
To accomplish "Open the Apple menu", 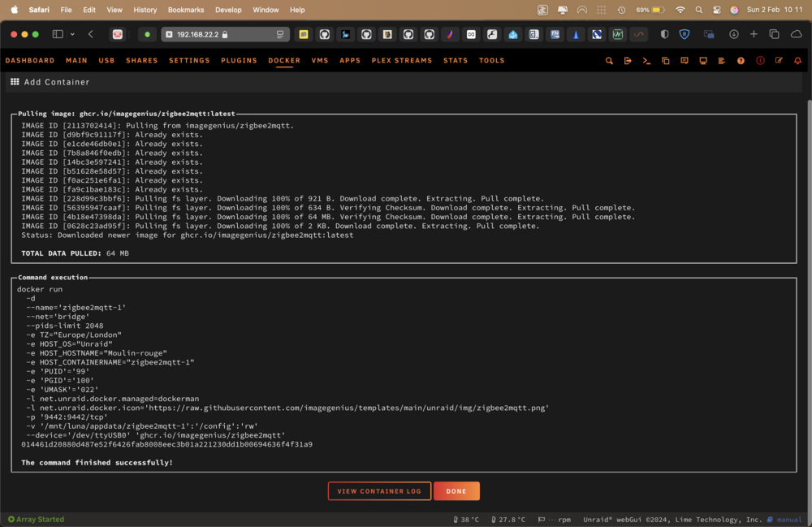I will point(15,9).
